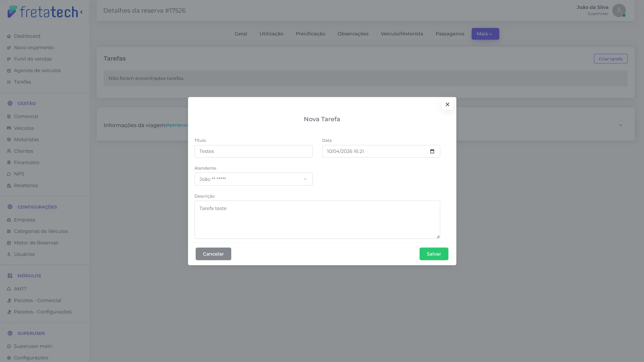The height and width of the screenshot is (362, 644).
Task: Expand Informações da viagem section
Action: click(621, 125)
